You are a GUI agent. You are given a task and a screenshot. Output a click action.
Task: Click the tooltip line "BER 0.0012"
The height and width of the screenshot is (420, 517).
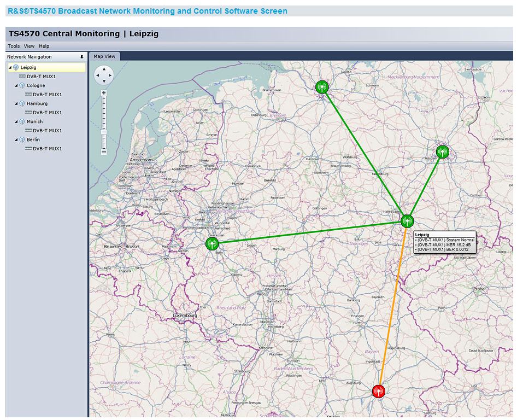click(x=442, y=249)
